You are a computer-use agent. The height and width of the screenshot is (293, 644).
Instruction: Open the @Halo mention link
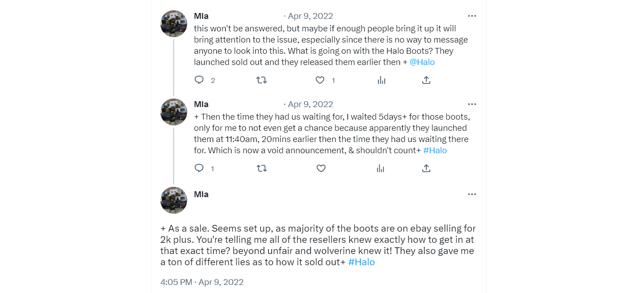[x=422, y=62]
